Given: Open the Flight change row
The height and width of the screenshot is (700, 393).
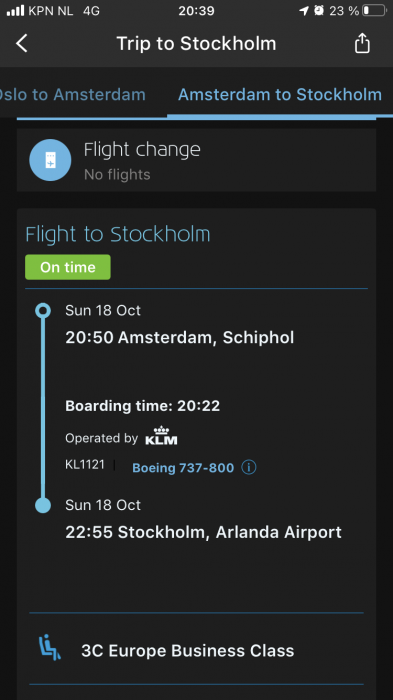Looking at the screenshot, I should pyautogui.click(x=196, y=160).
